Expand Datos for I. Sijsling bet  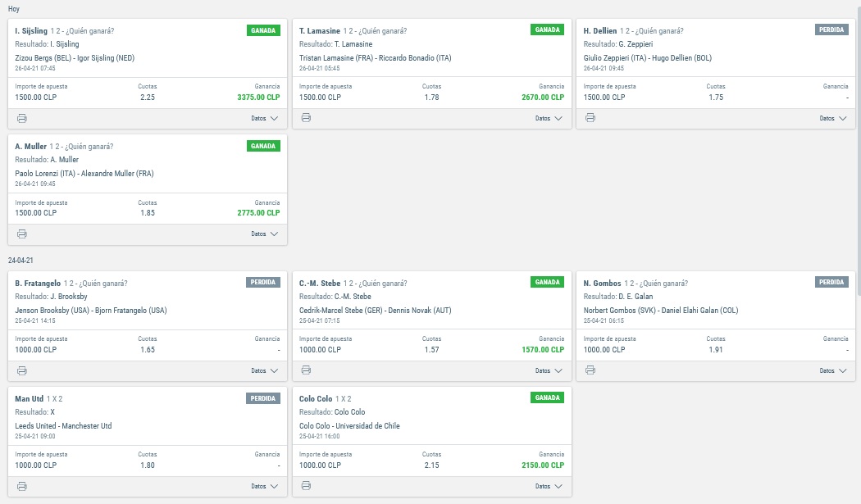click(x=265, y=119)
